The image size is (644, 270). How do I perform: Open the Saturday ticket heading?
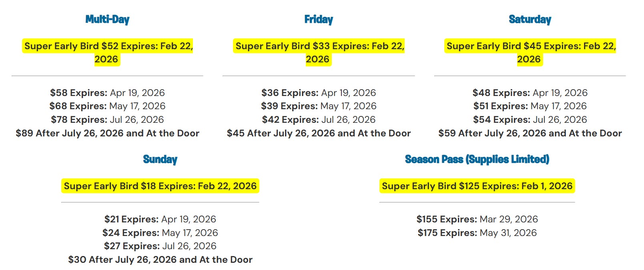[530, 19]
